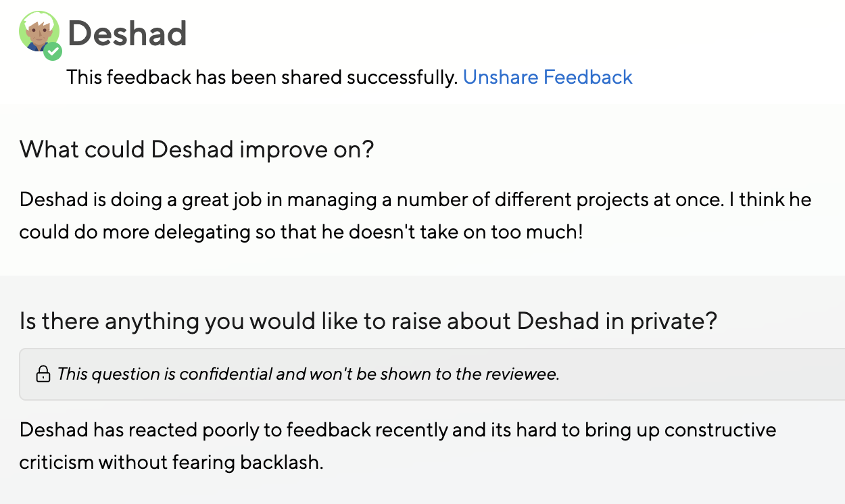Click the green checkmark badge on avatar
Image resolution: width=845 pixels, height=504 pixels.
[53, 51]
